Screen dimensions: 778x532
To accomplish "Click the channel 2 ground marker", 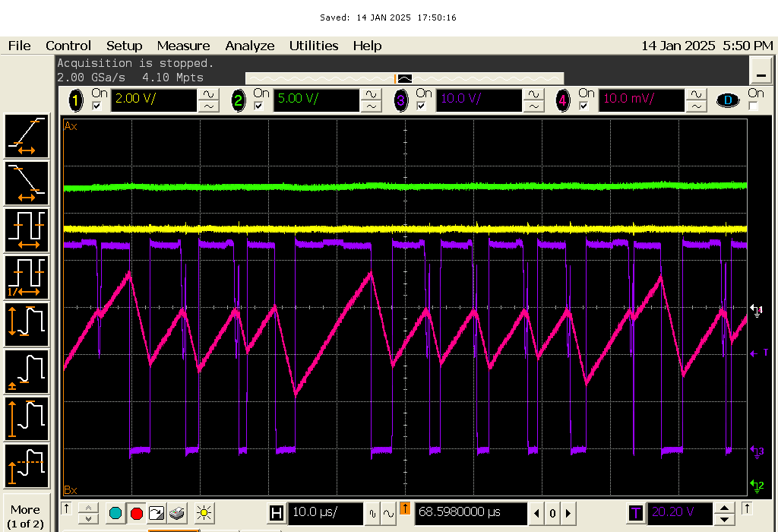I will (757, 486).
